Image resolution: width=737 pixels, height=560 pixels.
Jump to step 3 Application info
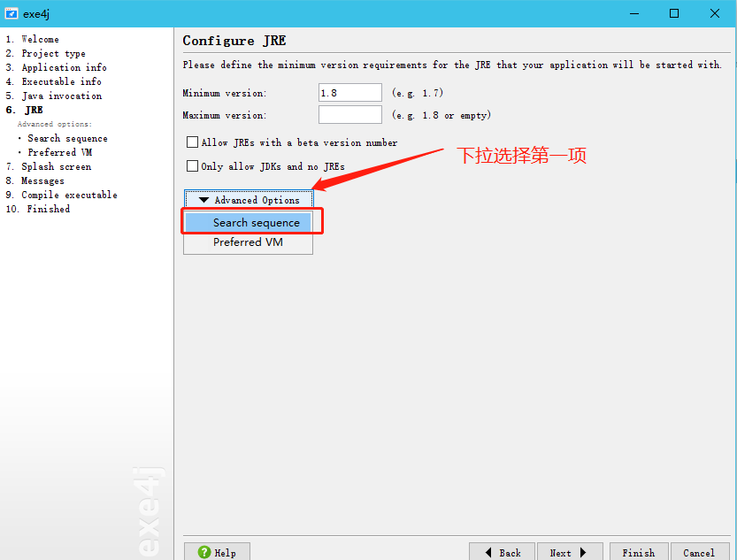tap(57, 67)
